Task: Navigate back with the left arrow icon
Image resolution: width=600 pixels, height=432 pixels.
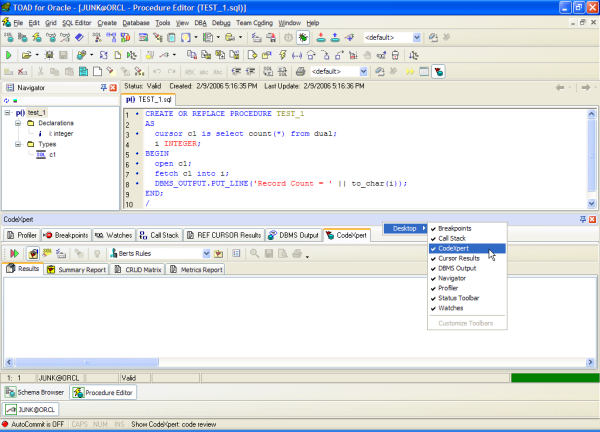Action: click(x=560, y=88)
